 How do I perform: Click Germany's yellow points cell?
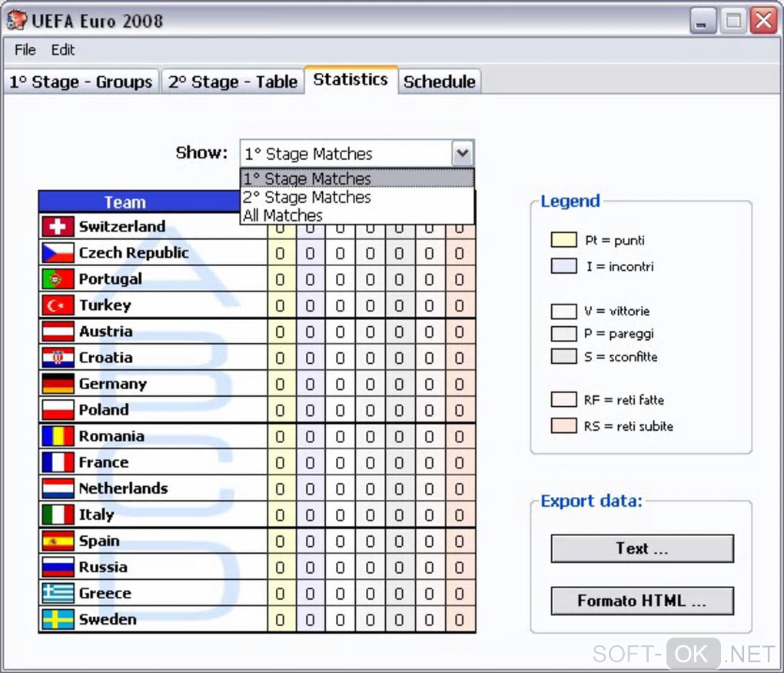pos(281,384)
